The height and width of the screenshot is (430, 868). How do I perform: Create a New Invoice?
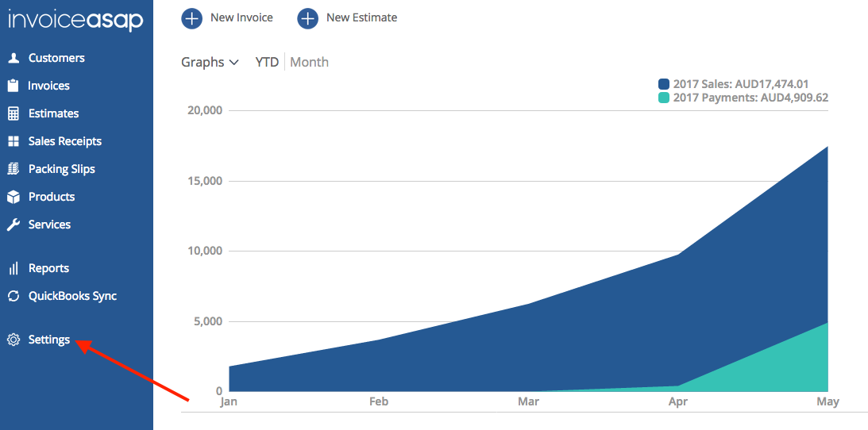click(x=227, y=17)
